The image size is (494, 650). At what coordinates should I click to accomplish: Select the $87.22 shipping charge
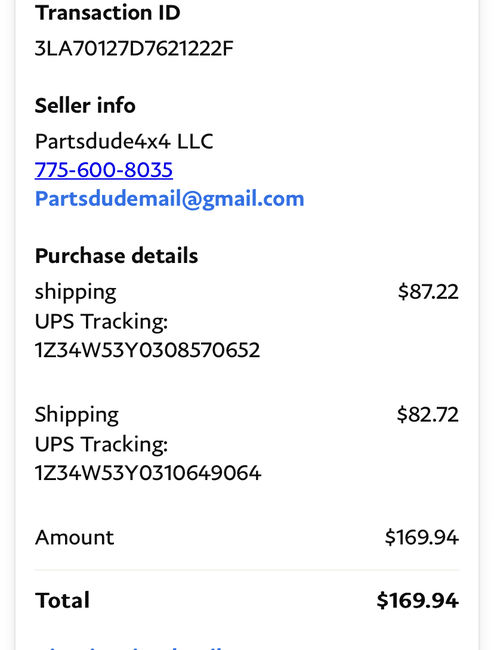coord(428,292)
